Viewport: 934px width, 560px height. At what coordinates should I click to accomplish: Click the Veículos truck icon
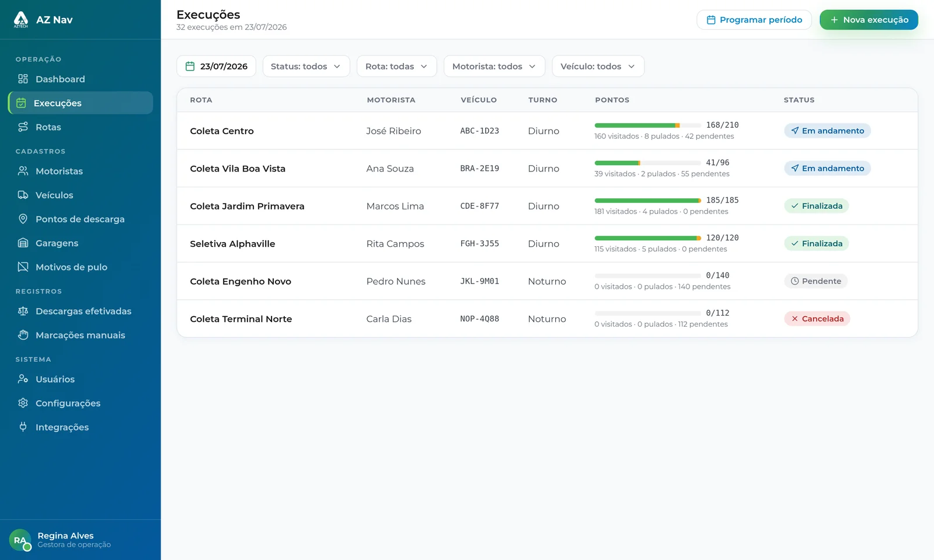[x=23, y=195]
